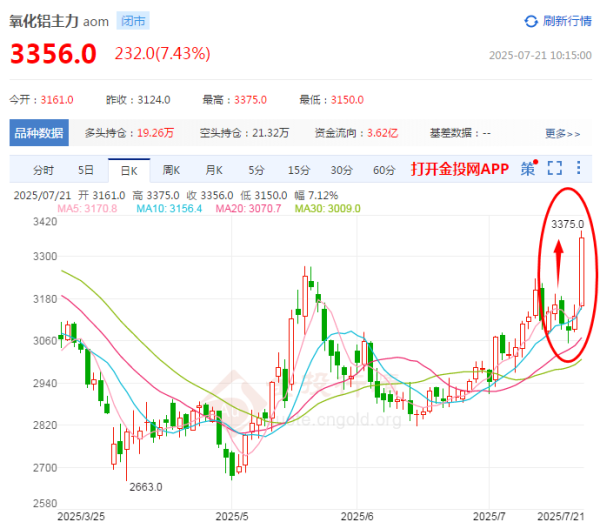Open the 策 strategy icon
Viewport: 600px width, 522px height.
click(x=528, y=168)
